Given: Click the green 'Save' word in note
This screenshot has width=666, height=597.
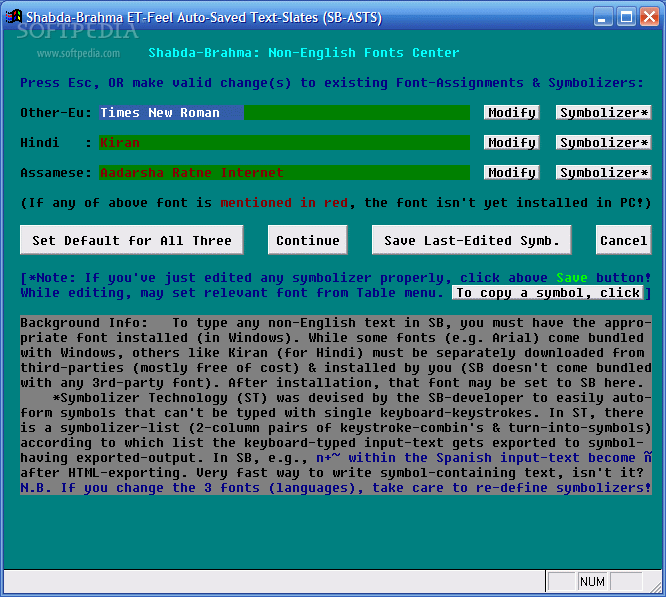Looking at the screenshot, I should (x=572, y=278).
